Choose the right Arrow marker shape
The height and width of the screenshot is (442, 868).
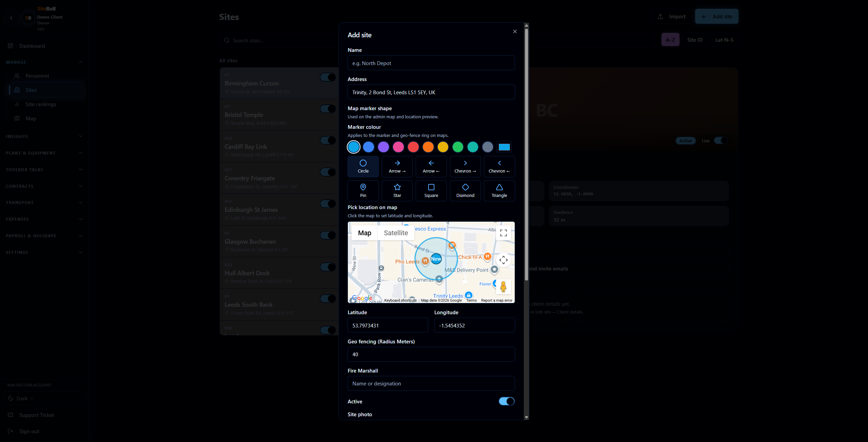pyautogui.click(x=397, y=166)
